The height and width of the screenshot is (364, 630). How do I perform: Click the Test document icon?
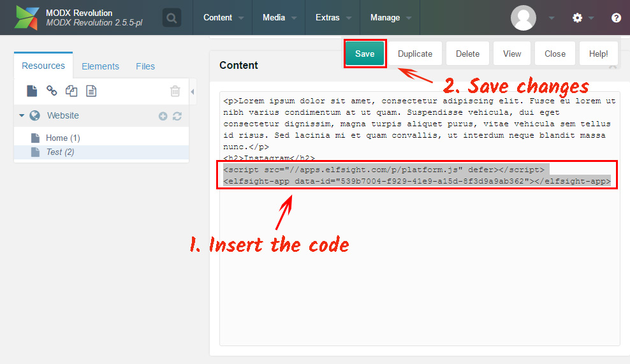click(35, 152)
